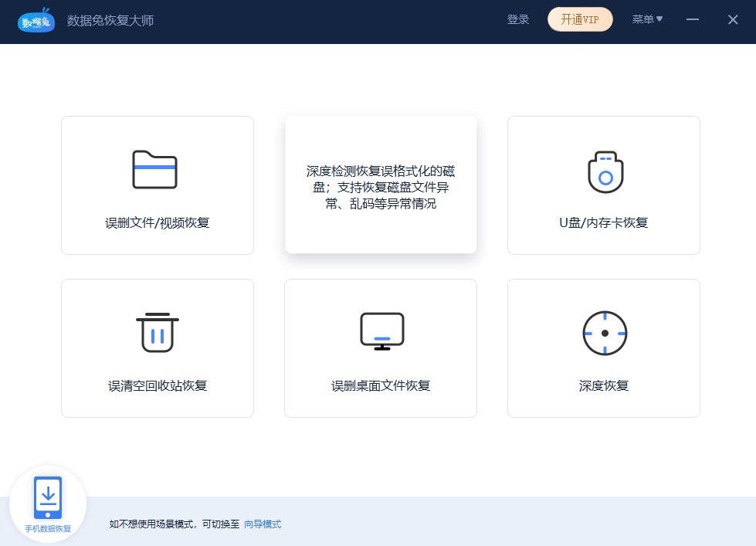Select the 误清空回收站恢复 card

pos(157,348)
